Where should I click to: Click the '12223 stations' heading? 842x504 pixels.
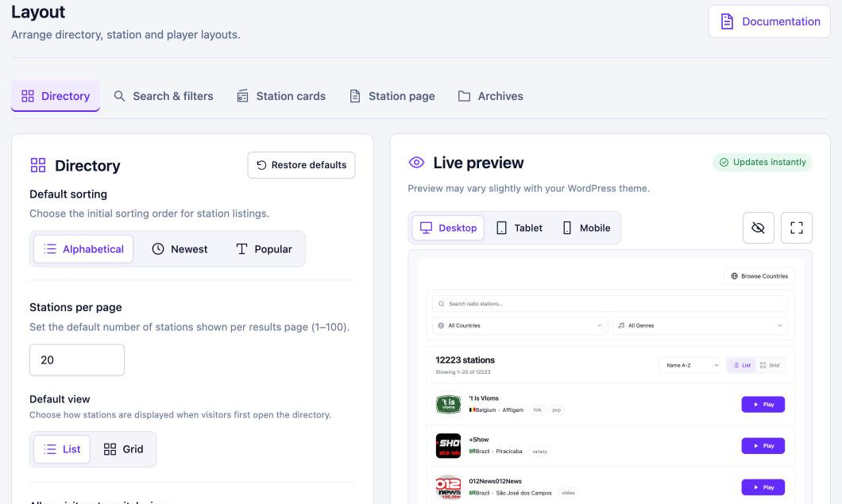(465, 360)
